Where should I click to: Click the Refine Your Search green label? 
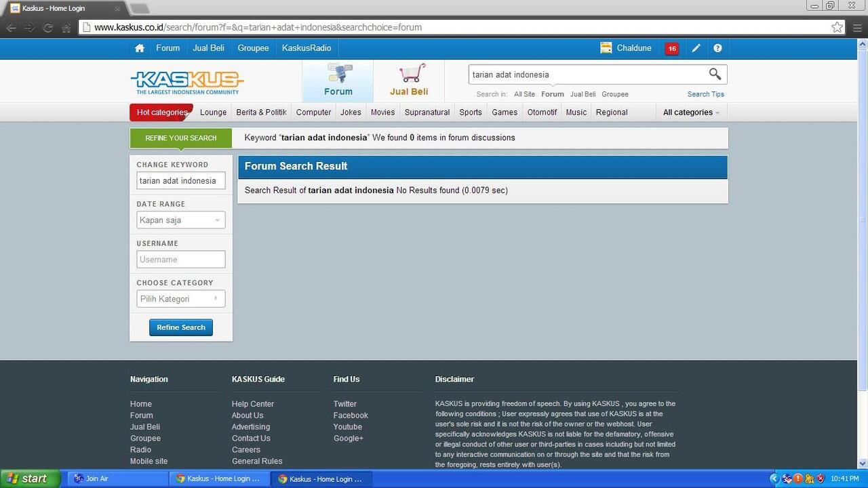pos(180,138)
